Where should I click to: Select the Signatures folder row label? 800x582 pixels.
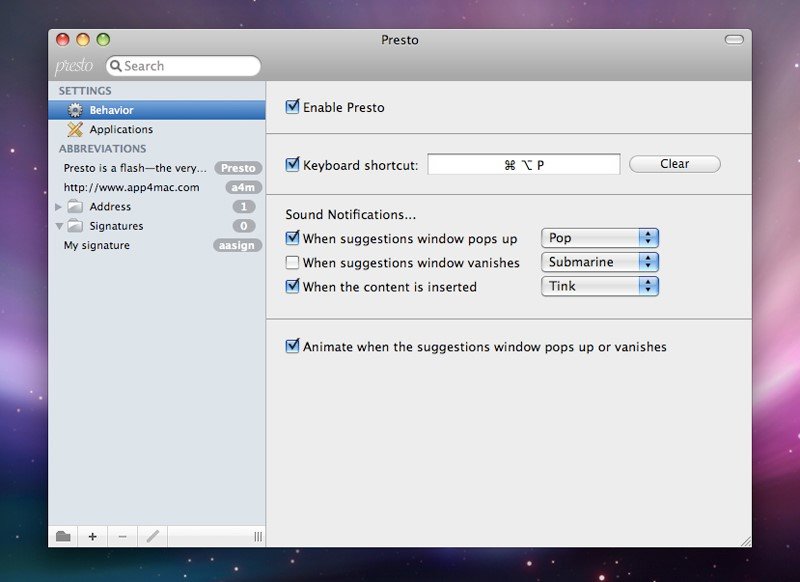click(x=116, y=226)
